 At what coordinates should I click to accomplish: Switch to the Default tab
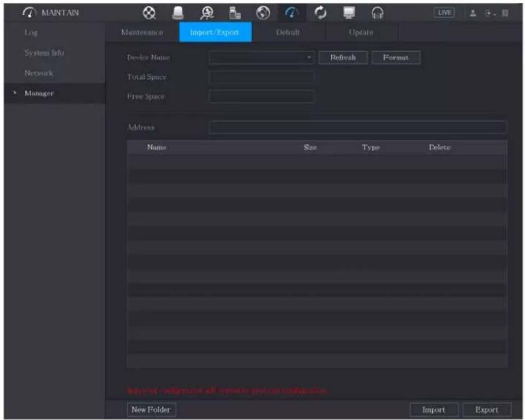(288, 32)
